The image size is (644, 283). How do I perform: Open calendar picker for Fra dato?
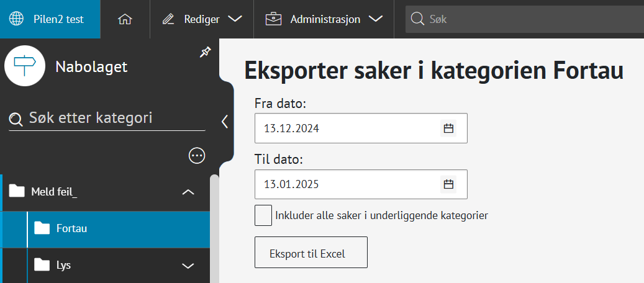click(x=448, y=128)
